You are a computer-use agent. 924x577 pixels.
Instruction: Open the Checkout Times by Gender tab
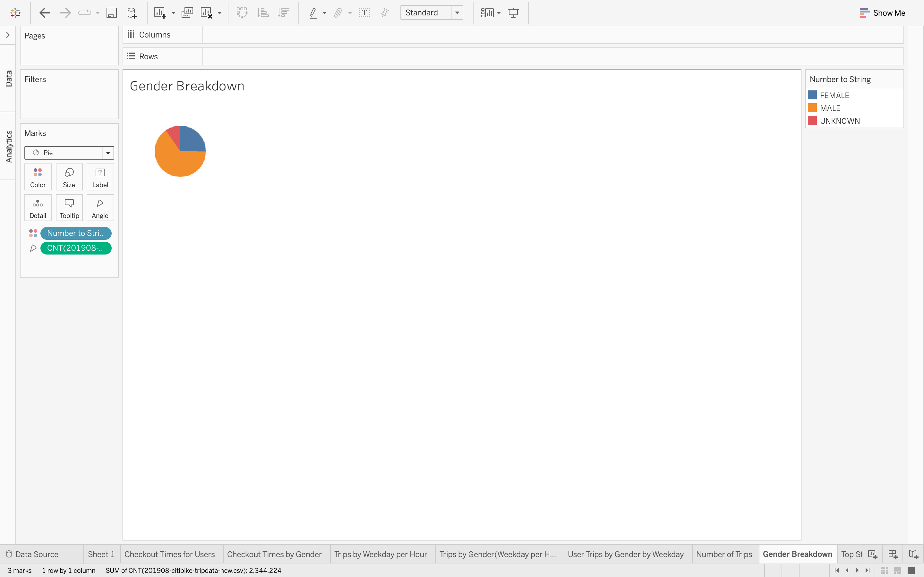click(274, 554)
